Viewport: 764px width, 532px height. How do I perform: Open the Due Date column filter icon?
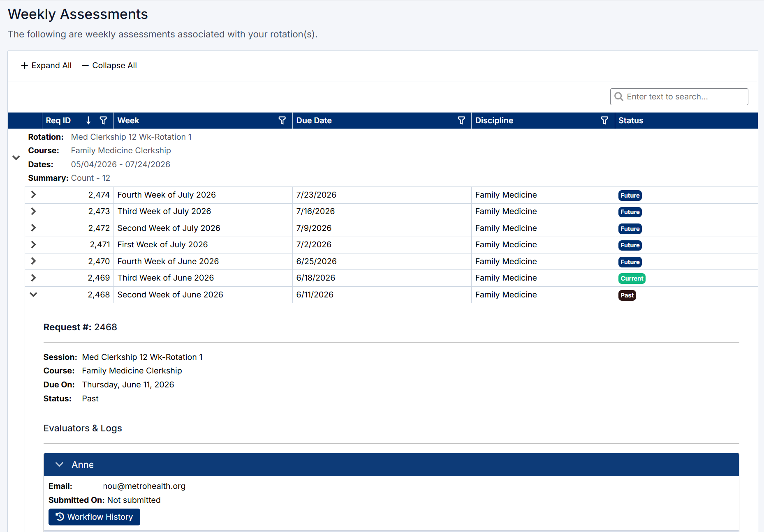click(x=461, y=120)
